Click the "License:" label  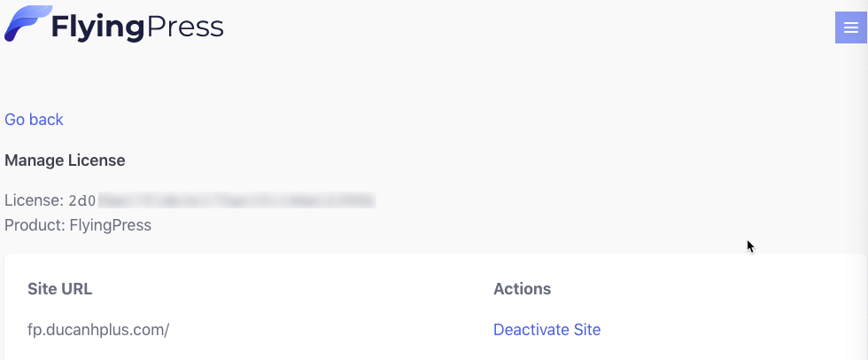[35, 200]
